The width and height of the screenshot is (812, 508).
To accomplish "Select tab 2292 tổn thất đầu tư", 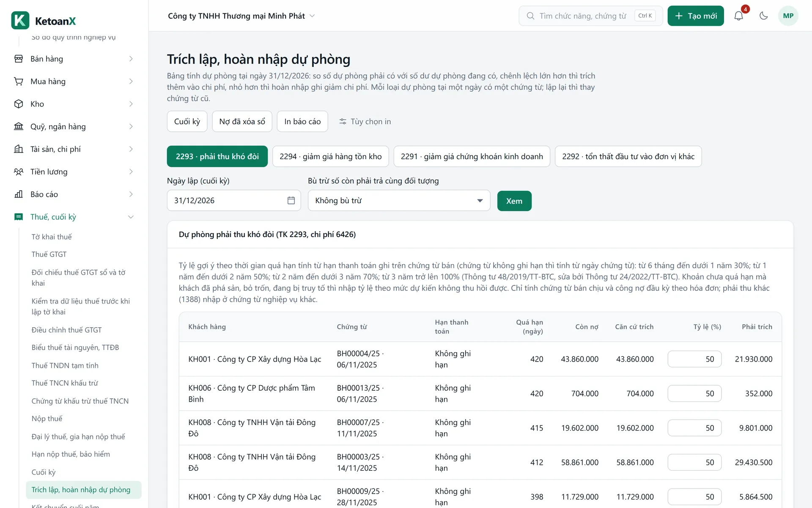I will click(628, 156).
